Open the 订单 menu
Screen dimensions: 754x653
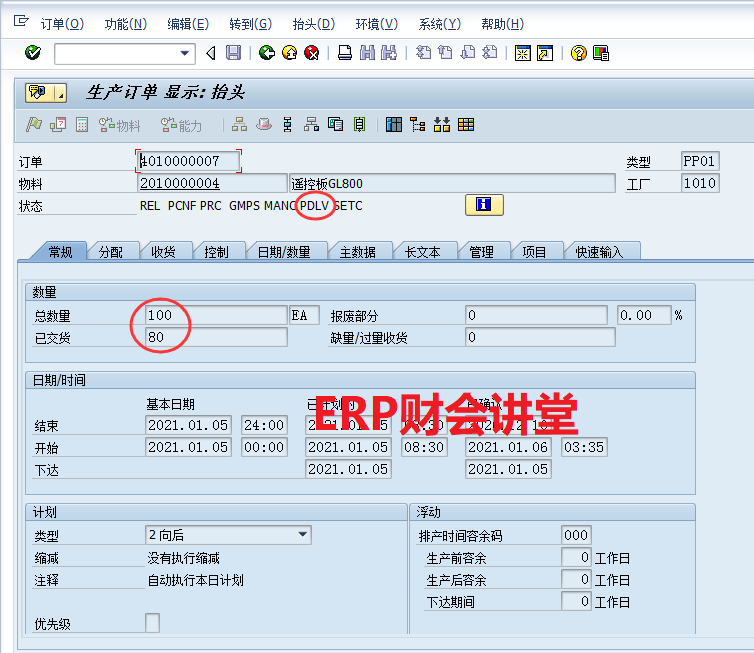pyautogui.click(x=61, y=23)
